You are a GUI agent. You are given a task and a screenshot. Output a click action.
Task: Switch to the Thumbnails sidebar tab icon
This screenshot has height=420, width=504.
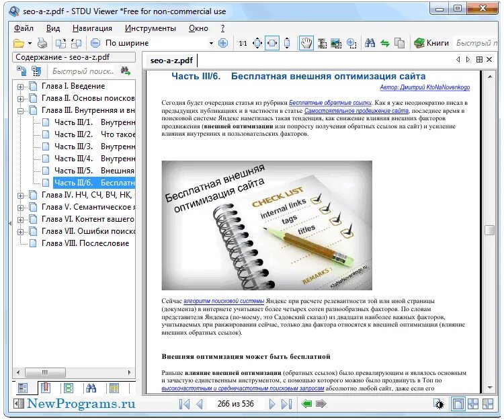click(68, 388)
